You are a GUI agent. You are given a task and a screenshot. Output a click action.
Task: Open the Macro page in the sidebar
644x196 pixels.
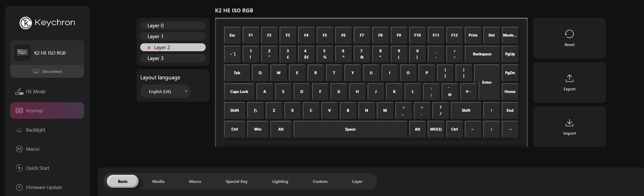[x=47, y=149]
